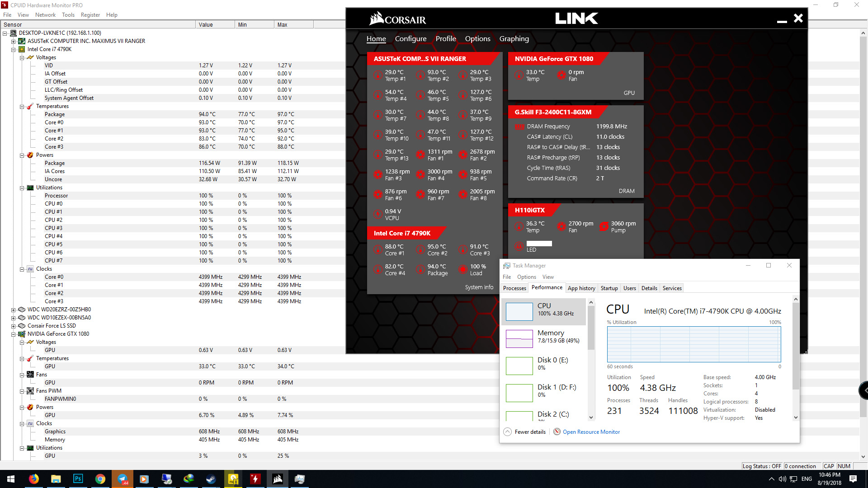
Task: Click the VCPU voltage icon in Corsair Link
Action: pyautogui.click(x=378, y=214)
